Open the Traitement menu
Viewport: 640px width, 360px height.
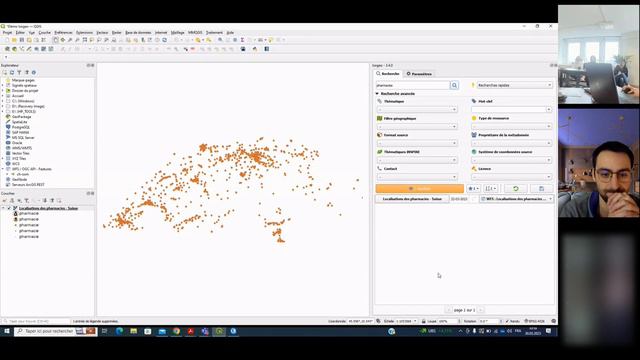pos(214,33)
